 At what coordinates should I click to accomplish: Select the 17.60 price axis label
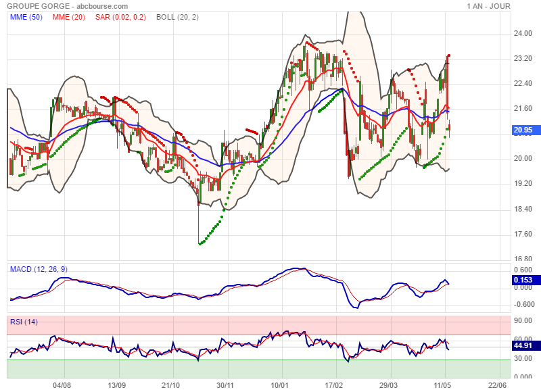523,235
